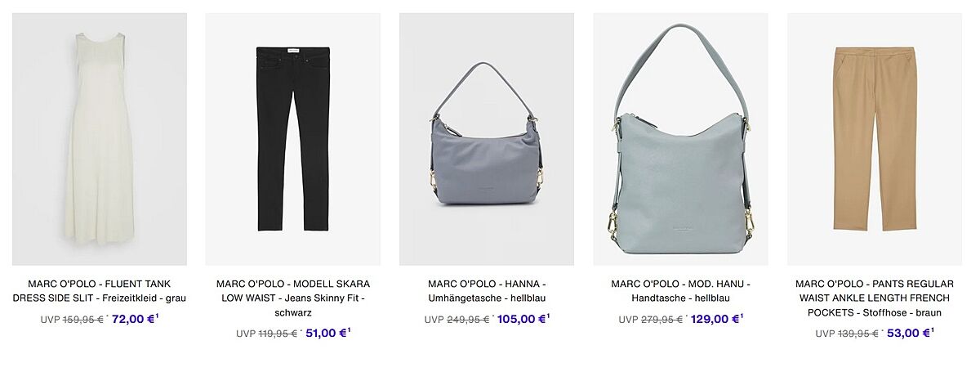Click the Fluent Tank Dress Side Slit title
This screenshot has width=980, height=381.
pos(100,291)
